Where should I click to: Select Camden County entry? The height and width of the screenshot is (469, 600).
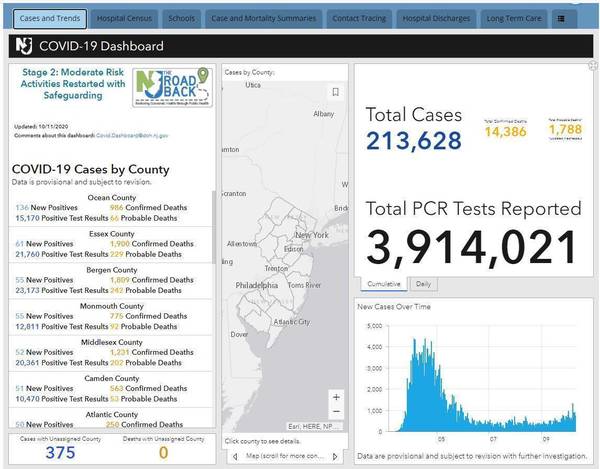110,389
